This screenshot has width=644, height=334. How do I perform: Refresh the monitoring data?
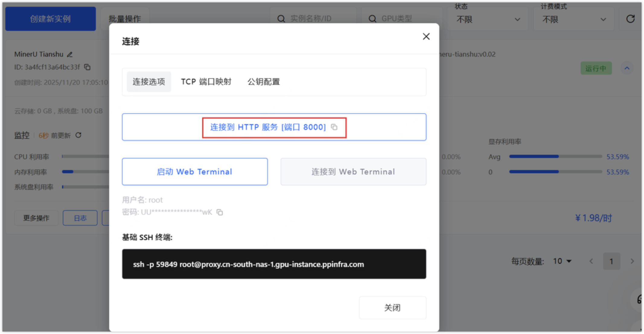[x=78, y=135]
